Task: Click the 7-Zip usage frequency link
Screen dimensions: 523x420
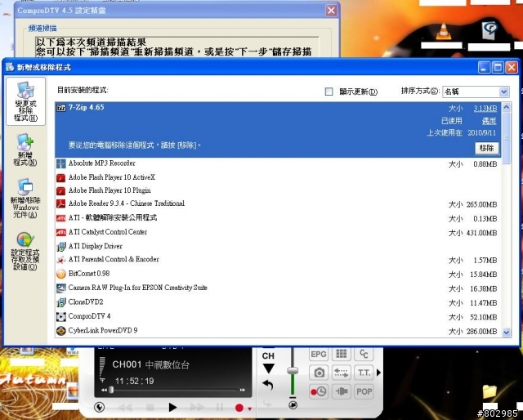Action: point(489,121)
